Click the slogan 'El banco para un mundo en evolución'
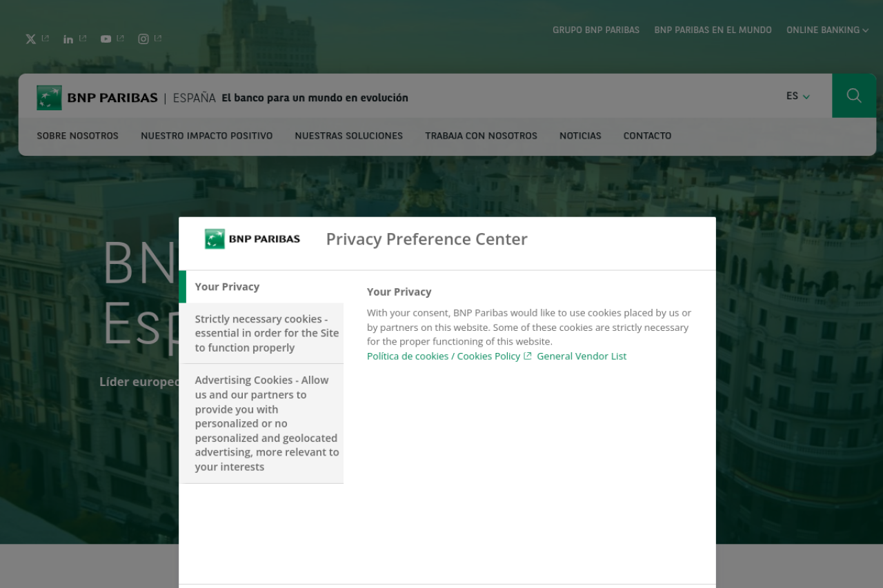This screenshot has height=588, width=883. pyautogui.click(x=315, y=98)
